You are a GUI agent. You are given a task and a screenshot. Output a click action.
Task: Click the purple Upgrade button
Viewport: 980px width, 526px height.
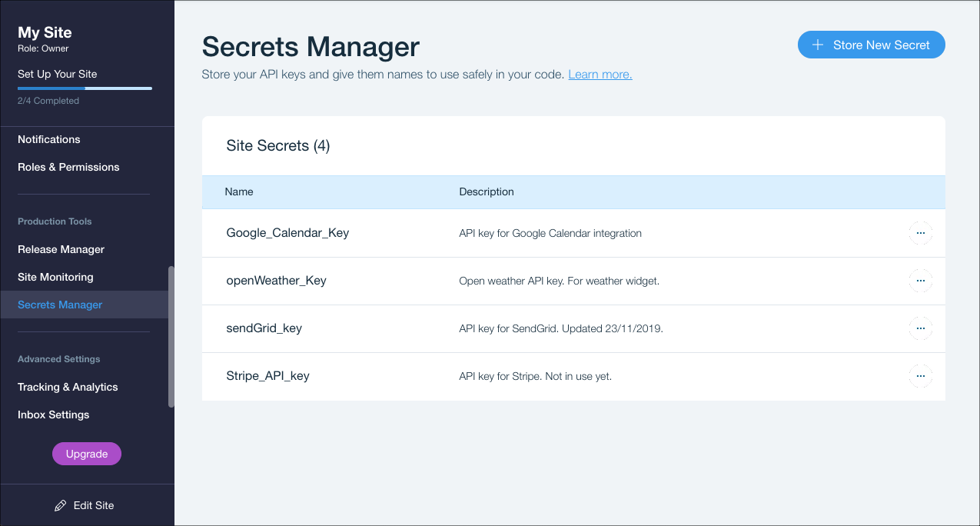[87, 454]
